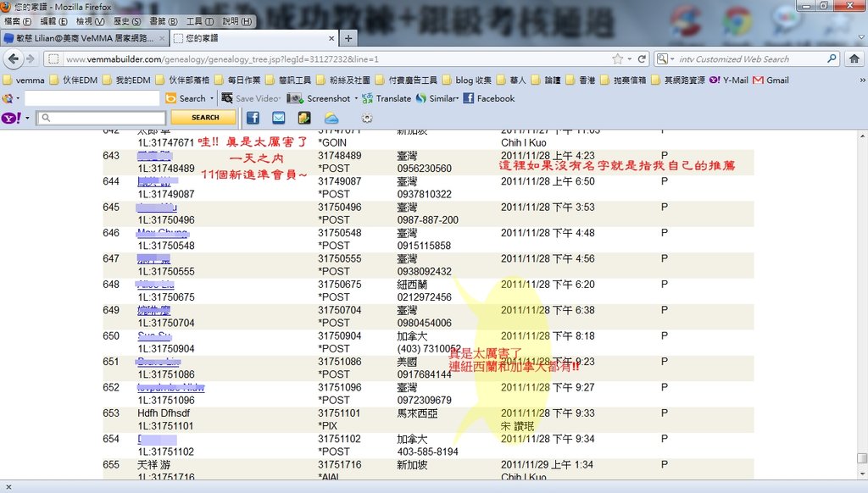Reload the page with the refresh icon
This screenshot has width=868, height=493.
pyautogui.click(x=642, y=58)
